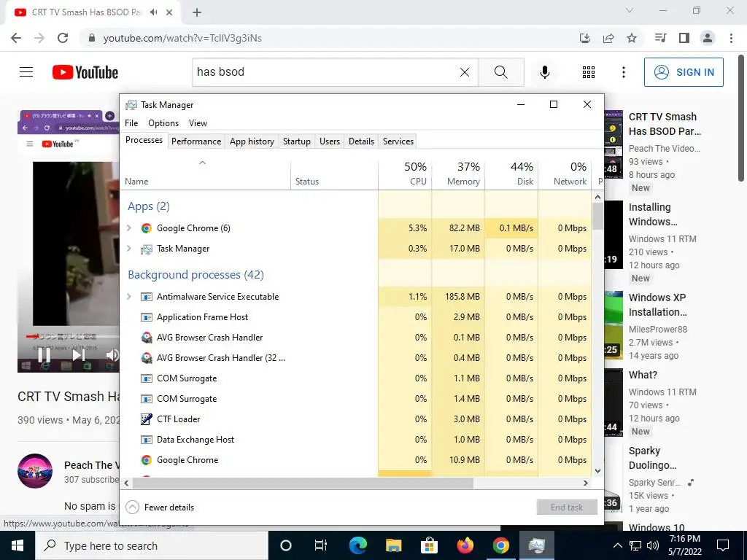The image size is (747, 560).
Task: Switch to the Users tab
Action: pos(330,141)
